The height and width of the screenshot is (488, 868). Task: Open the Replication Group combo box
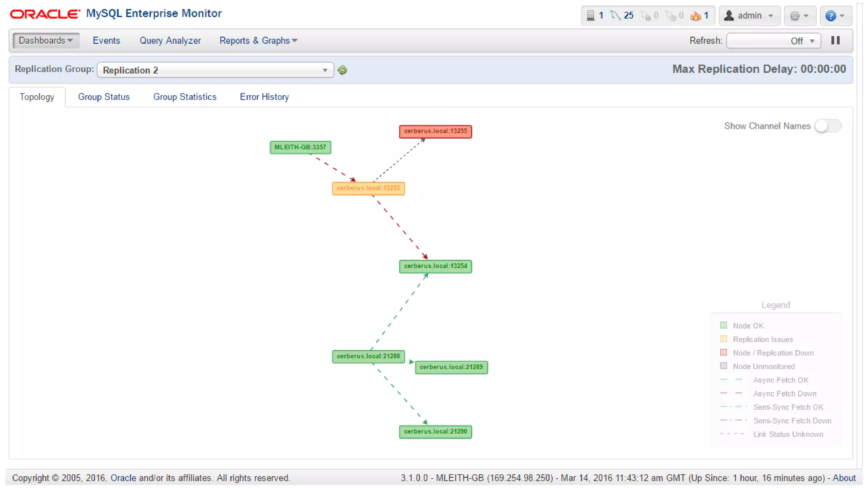coord(215,70)
